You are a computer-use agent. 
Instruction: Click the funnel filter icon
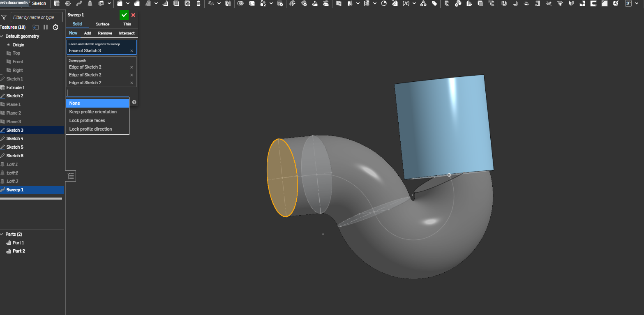point(4,18)
